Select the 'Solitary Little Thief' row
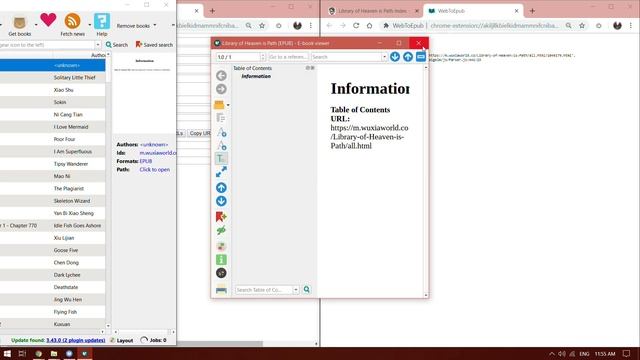The height and width of the screenshot is (360, 640). [53, 78]
